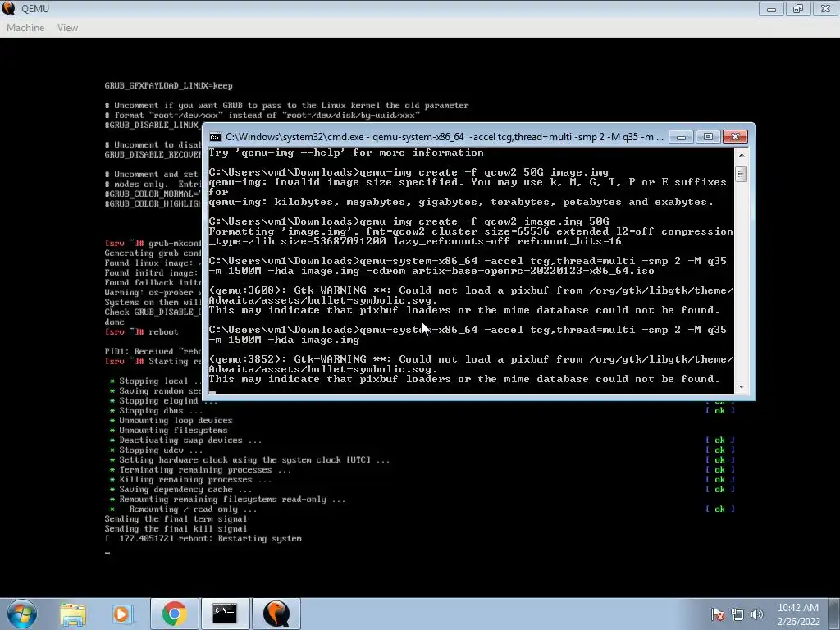840x630 pixels.
Task: Open the network status tray icon
Action: [737, 614]
